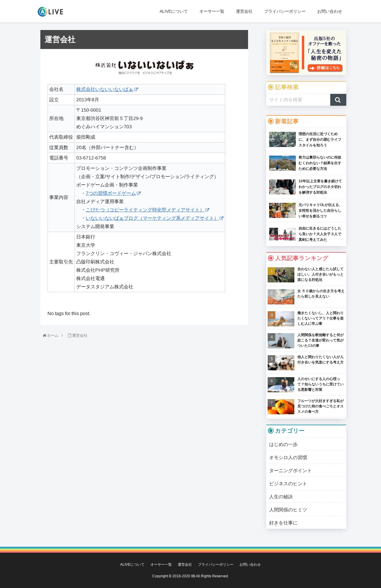
Task: Open thumbnail of 努力は裏切らないのに article
Action: tap(282, 163)
